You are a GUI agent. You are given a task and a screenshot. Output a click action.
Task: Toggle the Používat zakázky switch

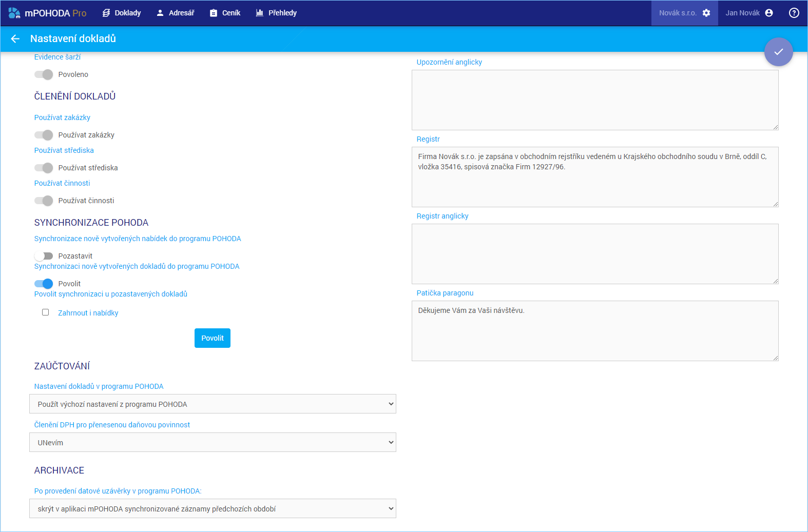(44, 135)
